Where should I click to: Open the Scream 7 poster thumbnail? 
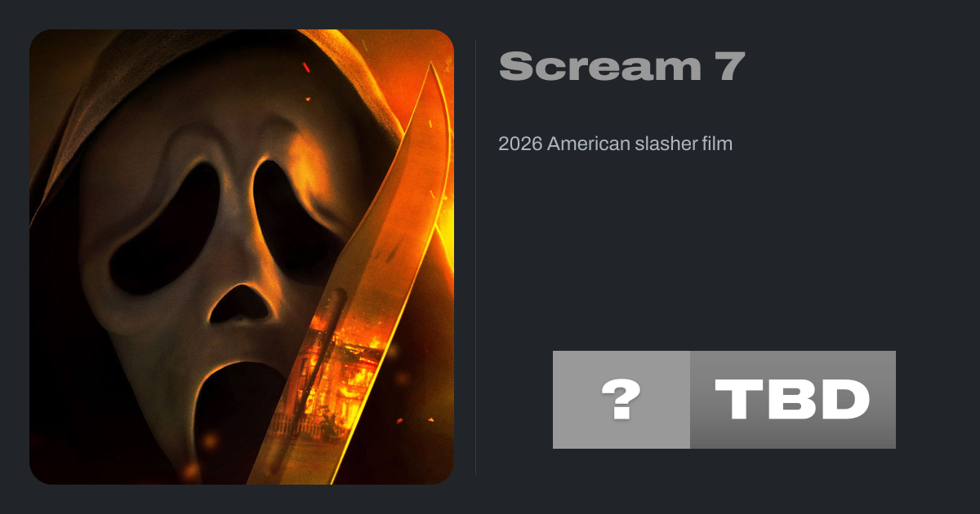tap(242, 257)
